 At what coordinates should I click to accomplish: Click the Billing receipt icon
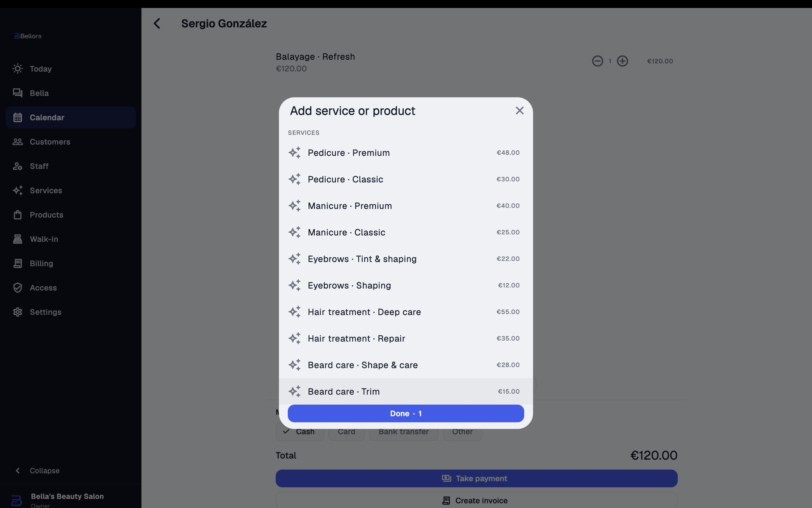(x=17, y=263)
